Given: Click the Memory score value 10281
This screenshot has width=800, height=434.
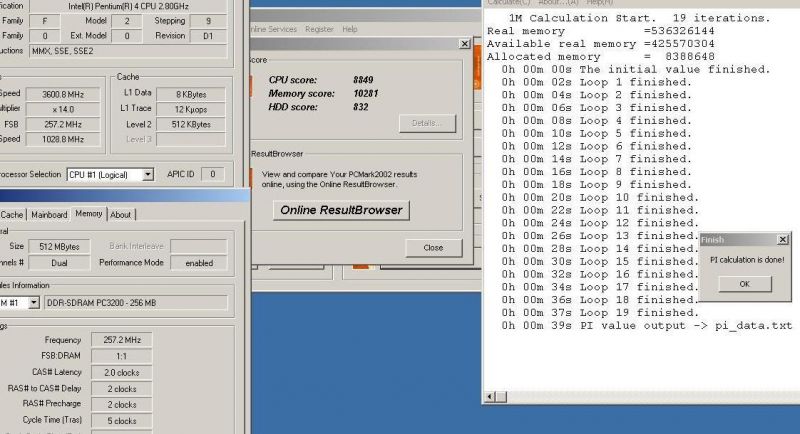Looking at the screenshot, I should [365, 94].
